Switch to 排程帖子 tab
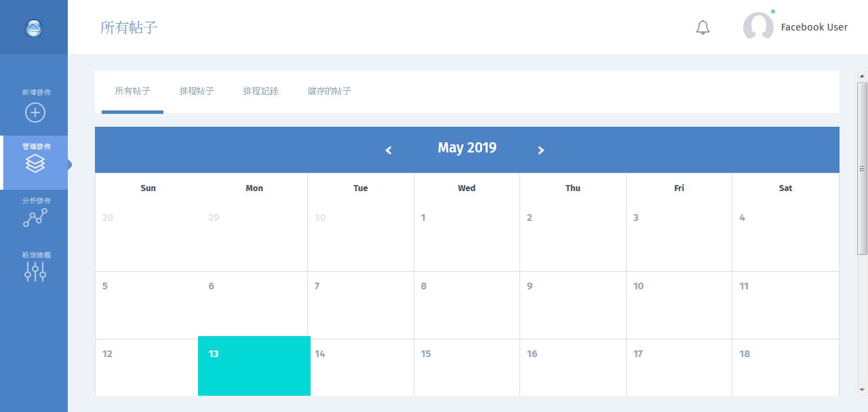 pos(197,91)
